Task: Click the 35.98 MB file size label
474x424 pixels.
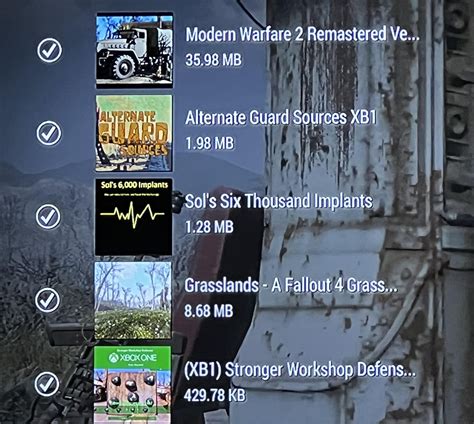Action: click(x=213, y=60)
